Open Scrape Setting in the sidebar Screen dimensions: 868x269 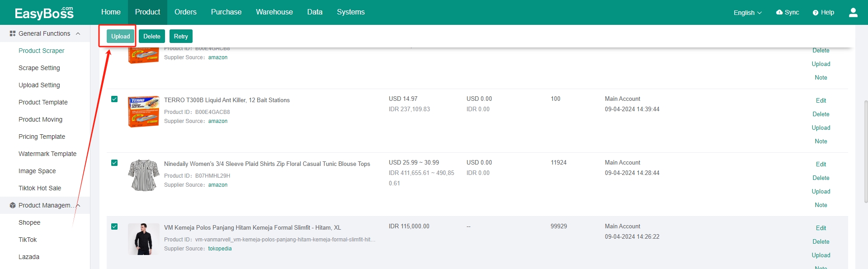(x=39, y=68)
